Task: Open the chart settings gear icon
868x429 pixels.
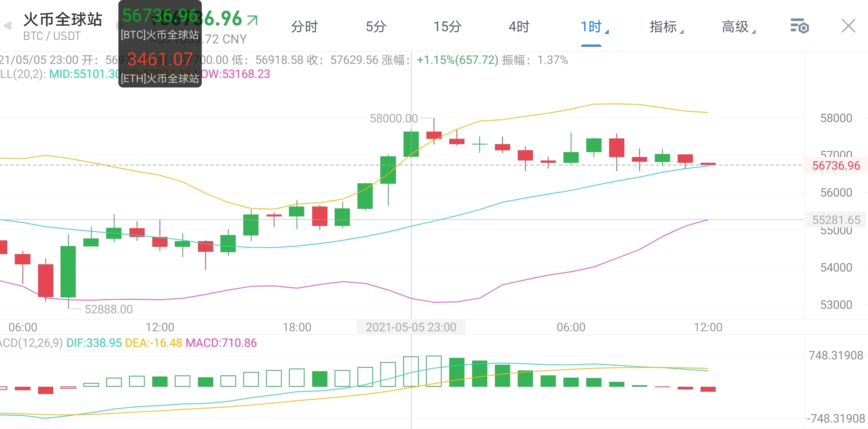Action: point(801,26)
